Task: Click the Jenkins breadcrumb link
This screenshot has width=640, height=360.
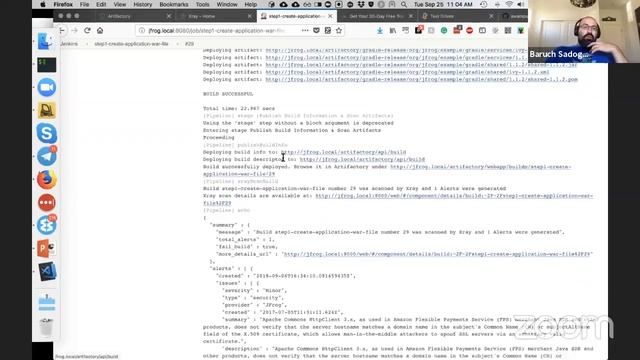Action: [x=69, y=44]
